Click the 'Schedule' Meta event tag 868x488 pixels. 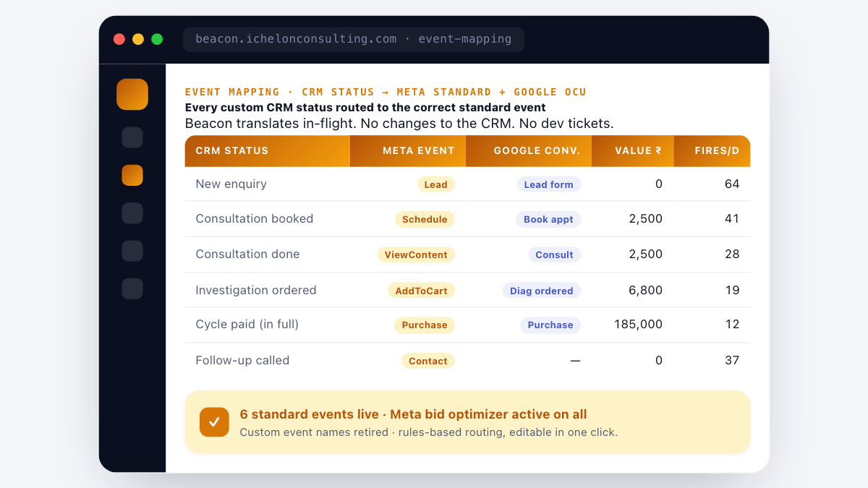coord(425,219)
